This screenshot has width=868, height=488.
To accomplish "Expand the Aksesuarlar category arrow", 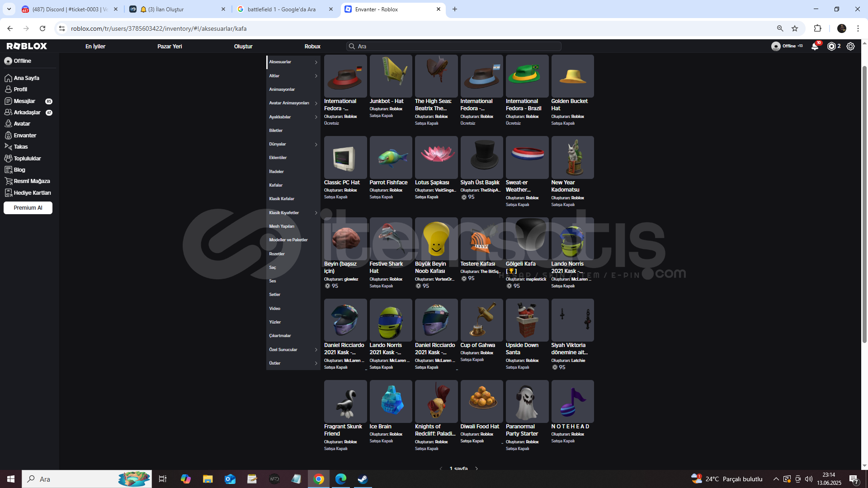I will pos(316,62).
